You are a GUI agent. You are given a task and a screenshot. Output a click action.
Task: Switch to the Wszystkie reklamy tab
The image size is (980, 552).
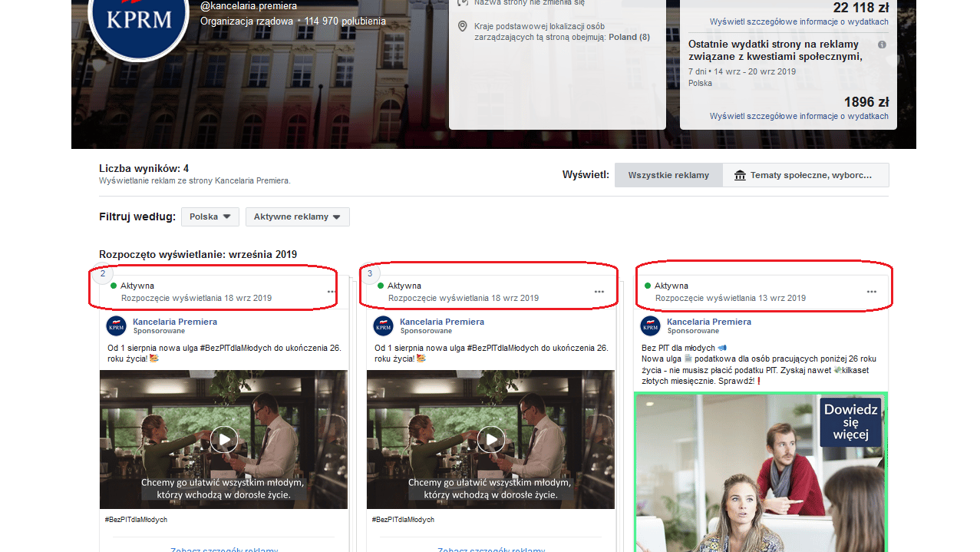point(668,175)
